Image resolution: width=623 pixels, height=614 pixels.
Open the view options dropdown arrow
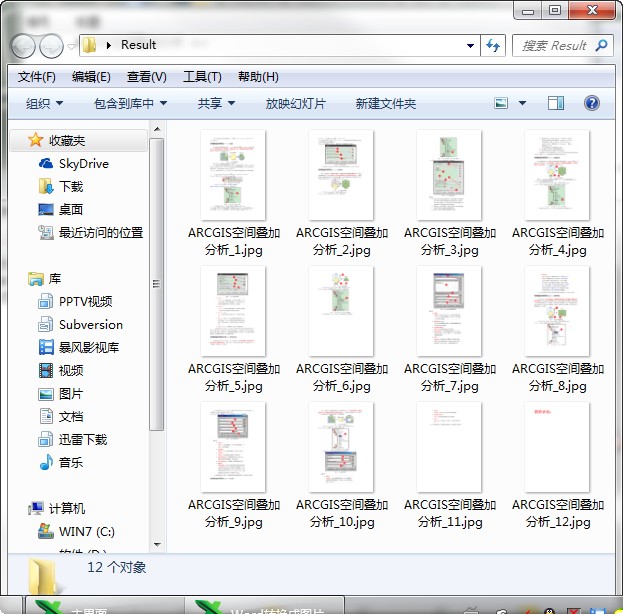(522, 103)
